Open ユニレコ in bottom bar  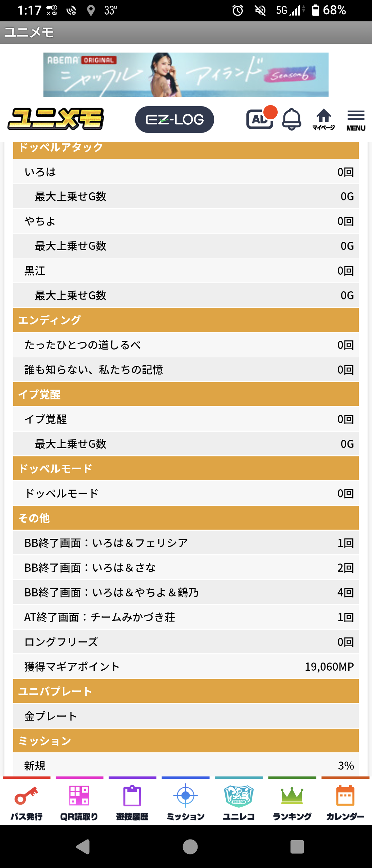tap(239, 802)
